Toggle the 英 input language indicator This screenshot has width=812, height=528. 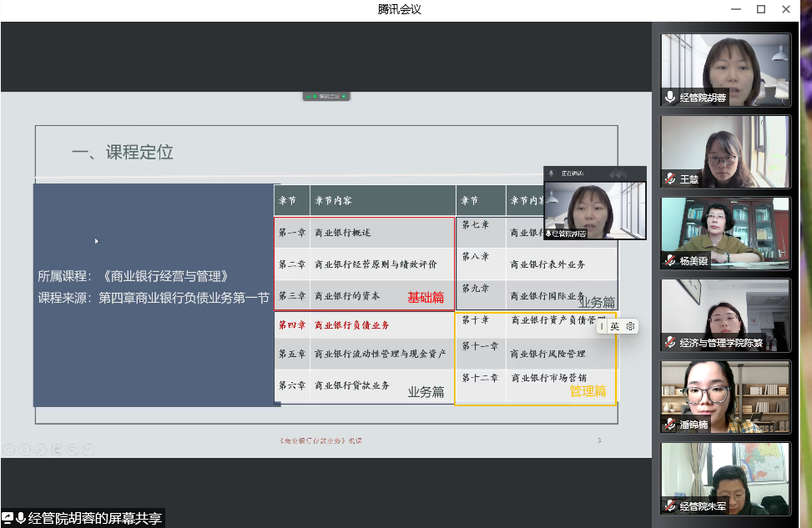[615, 326]
